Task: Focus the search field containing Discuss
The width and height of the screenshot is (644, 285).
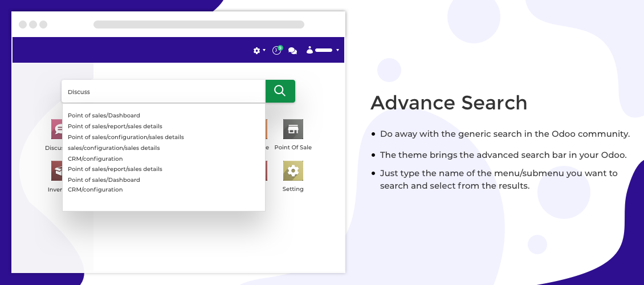Action: pyautogui.click(x=164, y=91)
